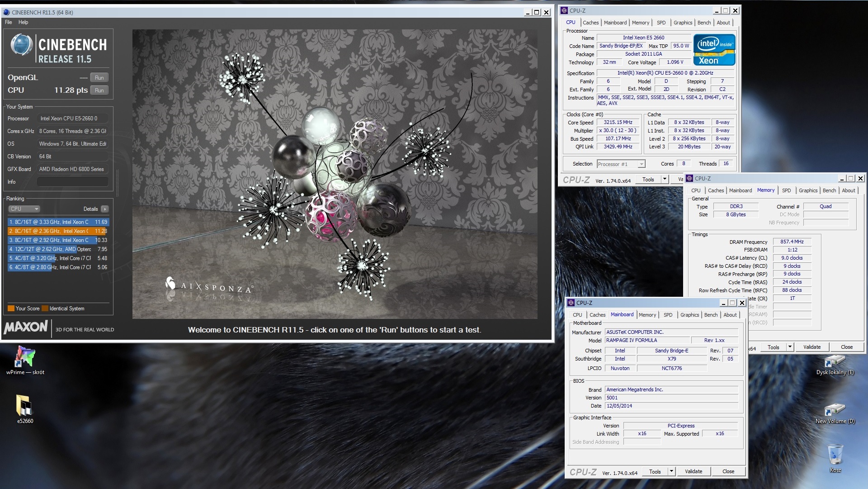868x489 pixels.
Task: Select Graphics tab in Memory CPU-Z window
Action: (808, 190)
